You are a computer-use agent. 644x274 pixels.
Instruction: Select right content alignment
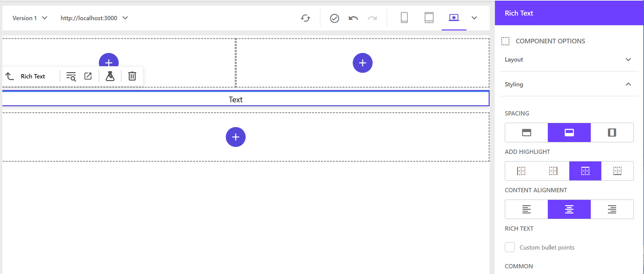612,209
